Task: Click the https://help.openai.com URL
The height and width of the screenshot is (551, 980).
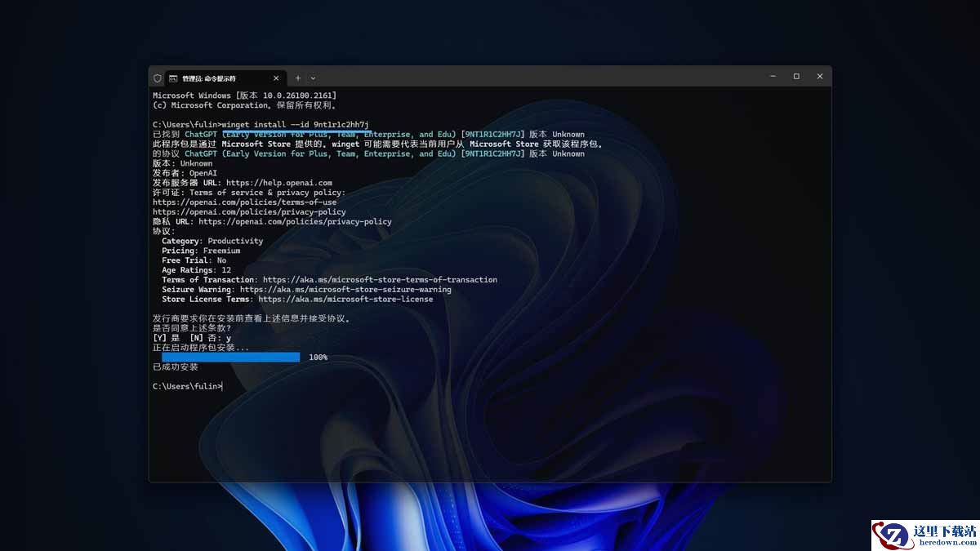Action: [279, 183]
